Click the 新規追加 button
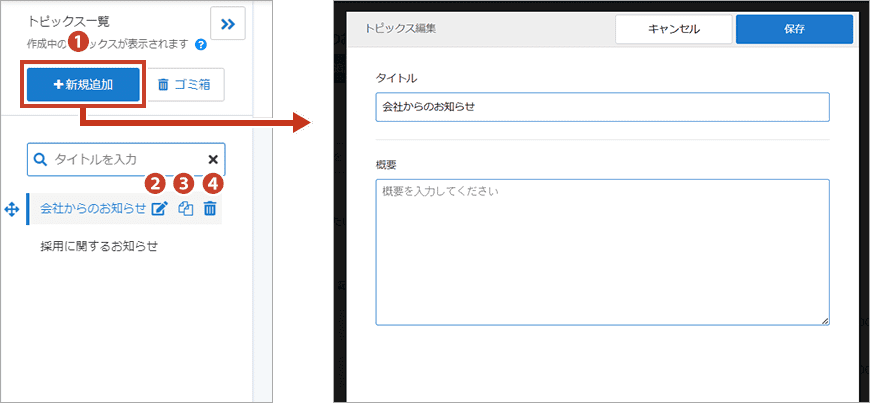870x403 pixels. 83,85
